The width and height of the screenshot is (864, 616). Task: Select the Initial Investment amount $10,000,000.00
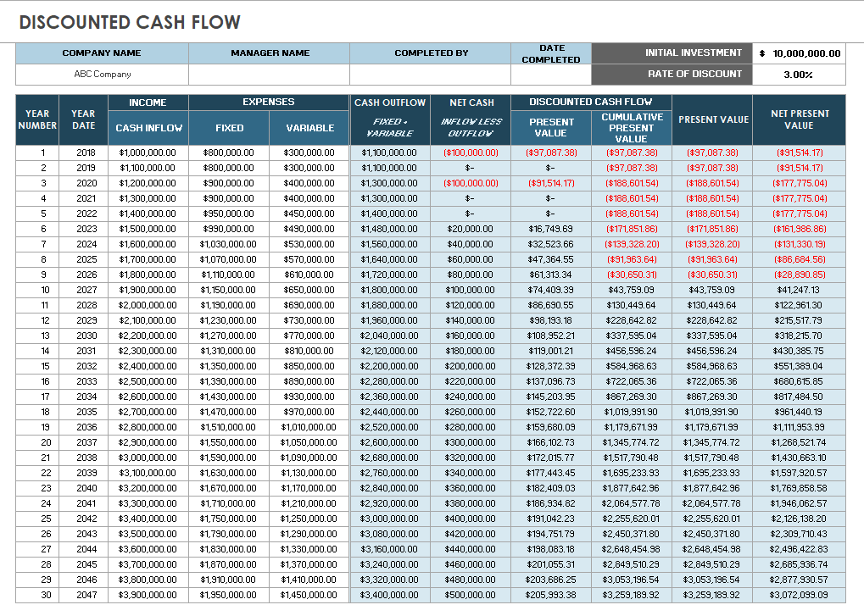(800, 53)
